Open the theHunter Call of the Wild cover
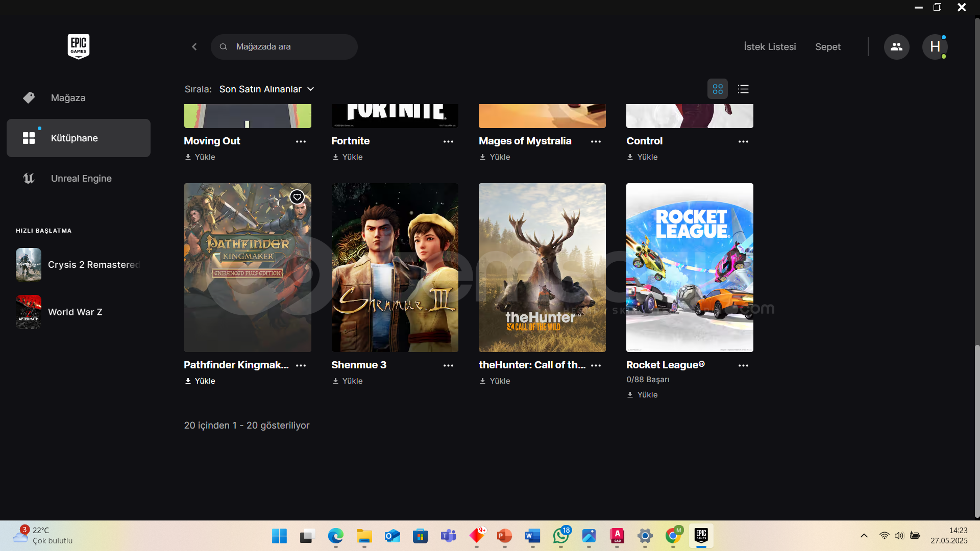This screenshot has height=551, width=980. (x=542, y=267)
